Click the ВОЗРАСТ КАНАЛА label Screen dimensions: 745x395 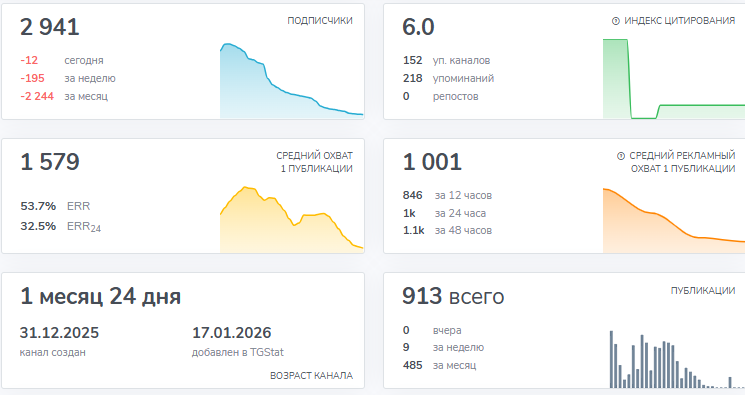point(311,376)
